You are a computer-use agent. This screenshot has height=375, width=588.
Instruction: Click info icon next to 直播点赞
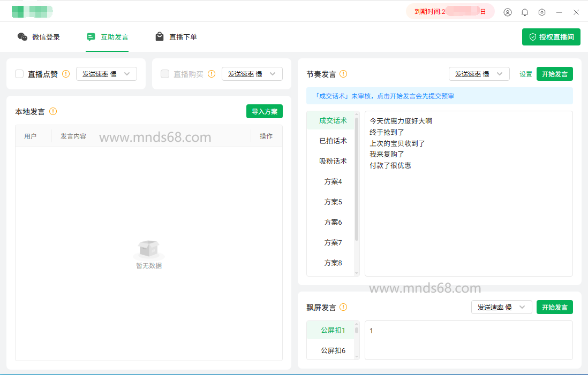pos(66,74)
